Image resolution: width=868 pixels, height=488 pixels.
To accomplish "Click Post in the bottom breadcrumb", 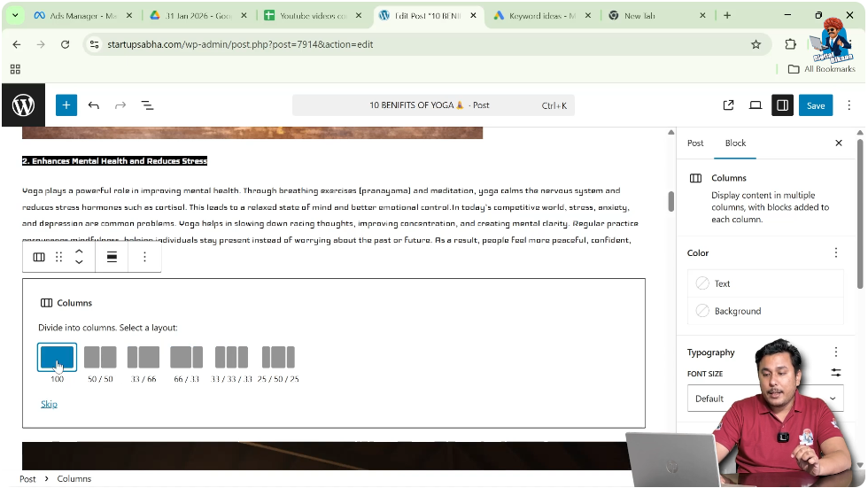I will (x=27, y=478).
